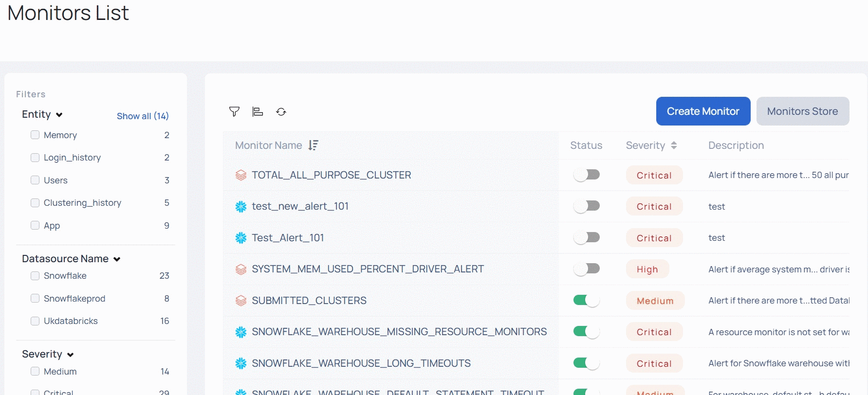
Task: Open the test_new_alert_101 monitor
Action: (300, 206)
